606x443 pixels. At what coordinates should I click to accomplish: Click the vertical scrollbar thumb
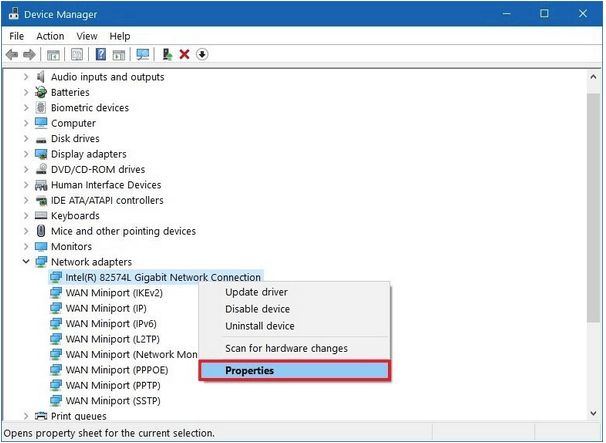pos(593,207)
